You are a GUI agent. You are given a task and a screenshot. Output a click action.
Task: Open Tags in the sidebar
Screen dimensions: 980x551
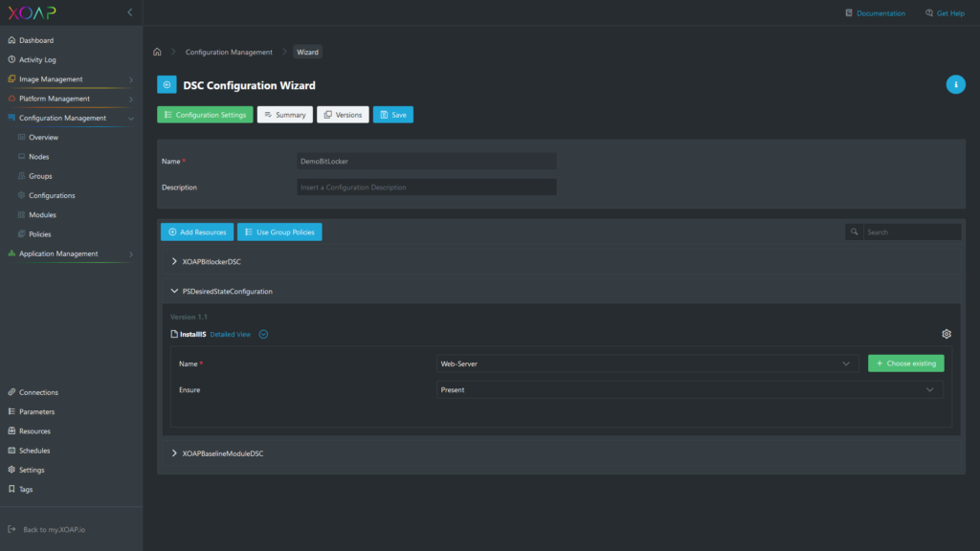pyautogui.click(x=26, y=489)
